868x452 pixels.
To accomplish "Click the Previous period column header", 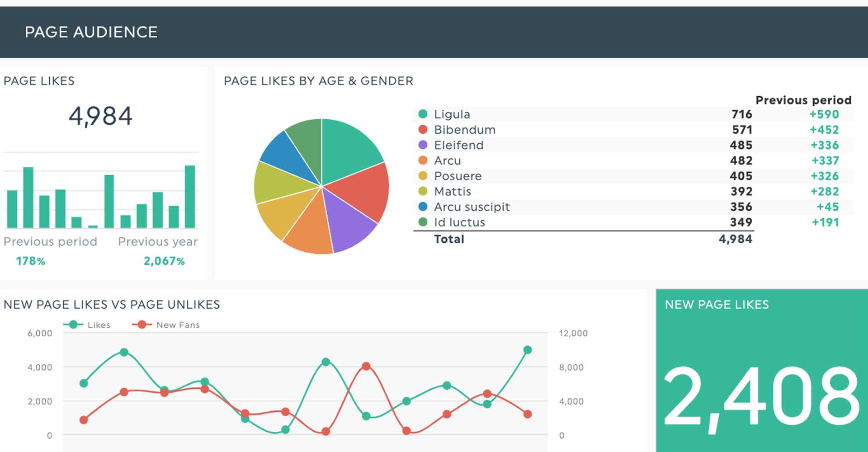I will 803,100.
